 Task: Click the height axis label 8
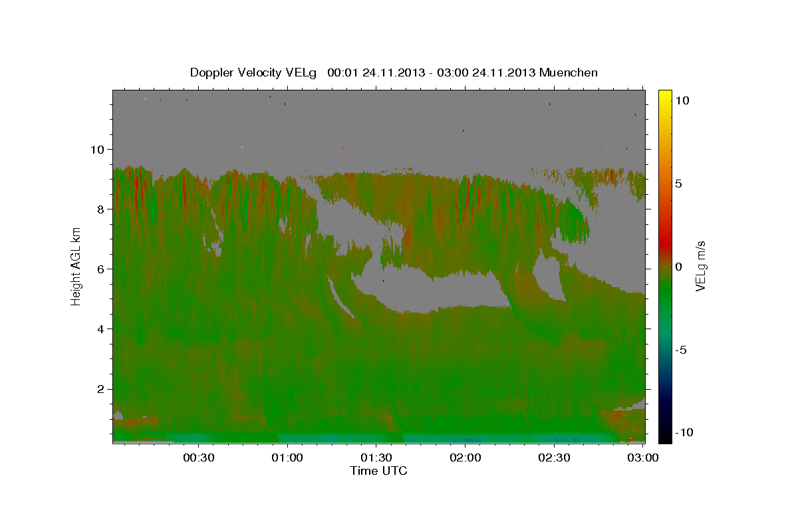101,209
